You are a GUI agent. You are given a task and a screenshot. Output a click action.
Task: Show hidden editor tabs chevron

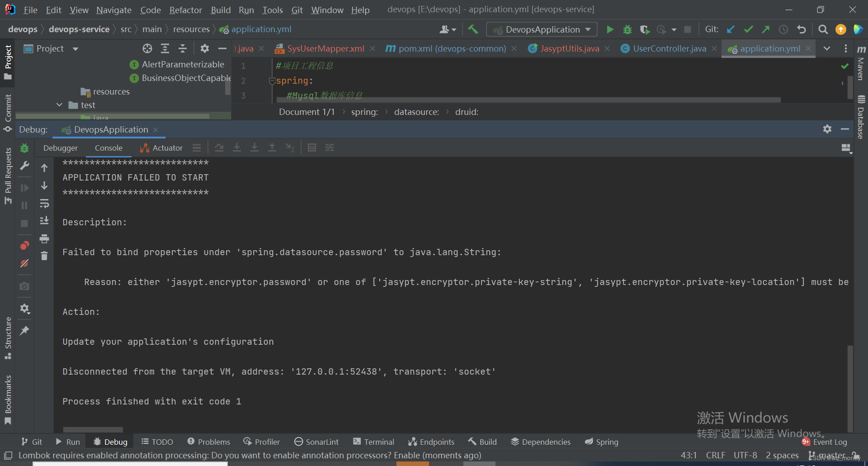click(827, 48)
